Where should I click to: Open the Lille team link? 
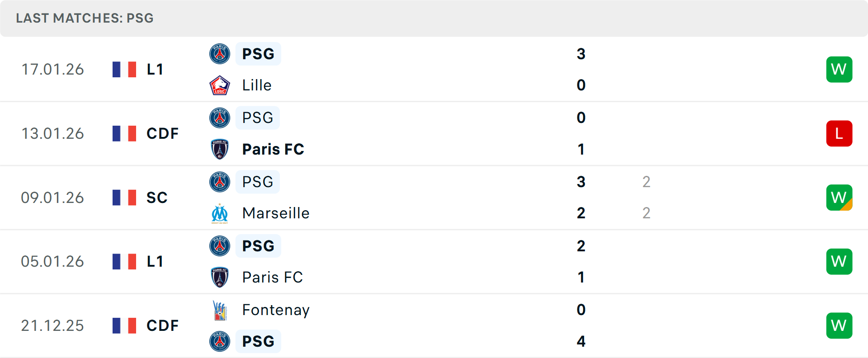click(257, 85)
